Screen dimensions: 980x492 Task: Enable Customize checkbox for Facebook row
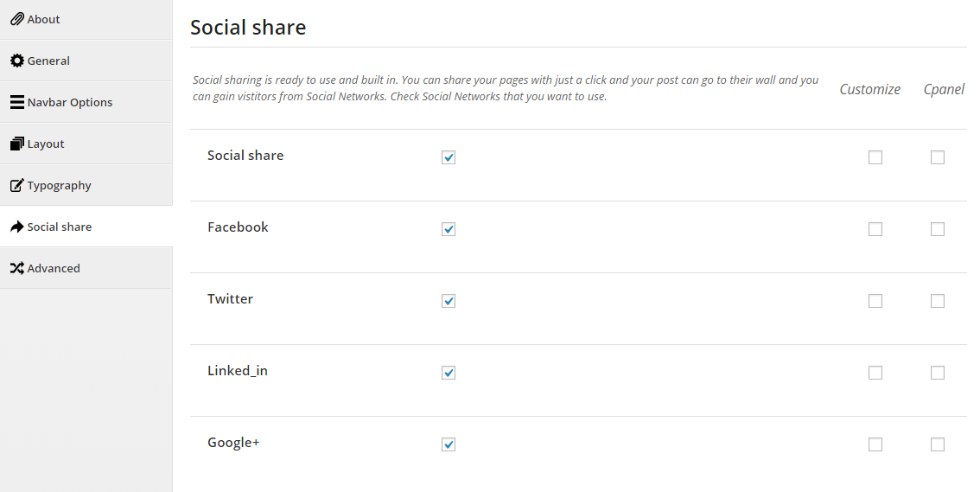click(875, 229)
